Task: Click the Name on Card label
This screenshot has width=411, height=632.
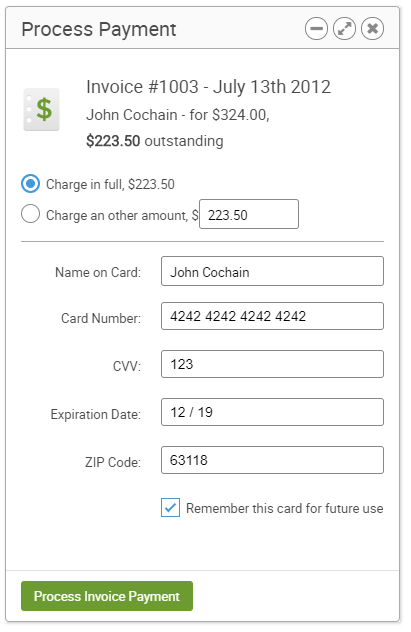Action: pos(98,272)
